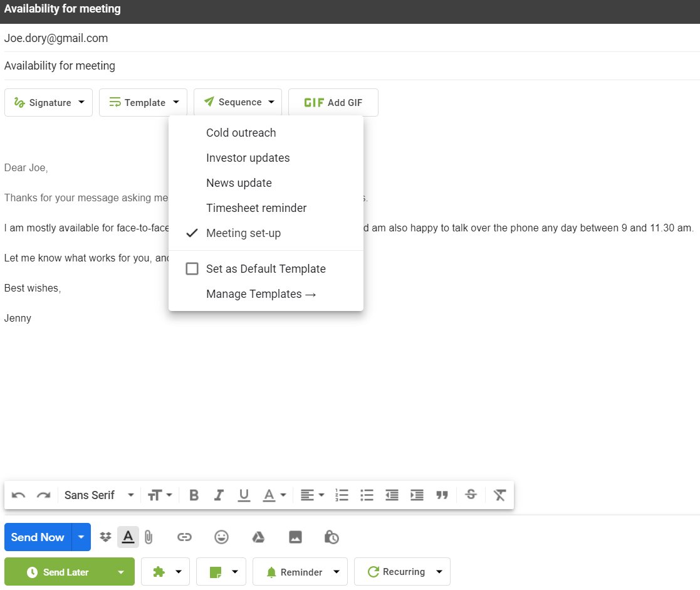Click the Send Now button
This screenshot has height=590, width=700.
coord(38,537)
